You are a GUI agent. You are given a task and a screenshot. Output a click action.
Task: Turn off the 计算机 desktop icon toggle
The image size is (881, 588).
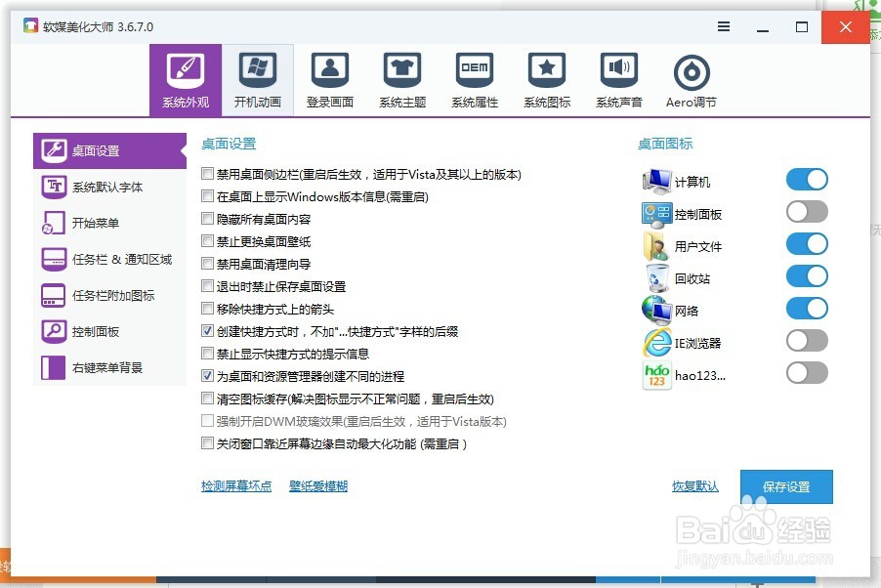click(x=807, y=180)
